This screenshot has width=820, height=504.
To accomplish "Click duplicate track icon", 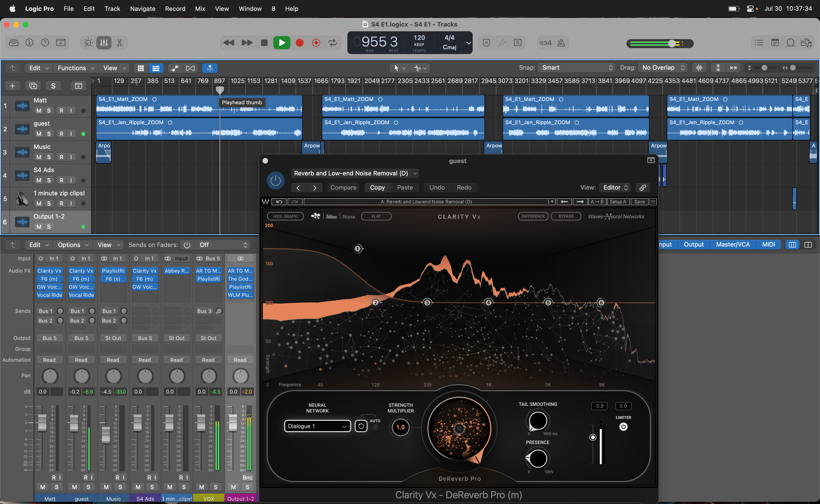I will (x=33, y=86).
